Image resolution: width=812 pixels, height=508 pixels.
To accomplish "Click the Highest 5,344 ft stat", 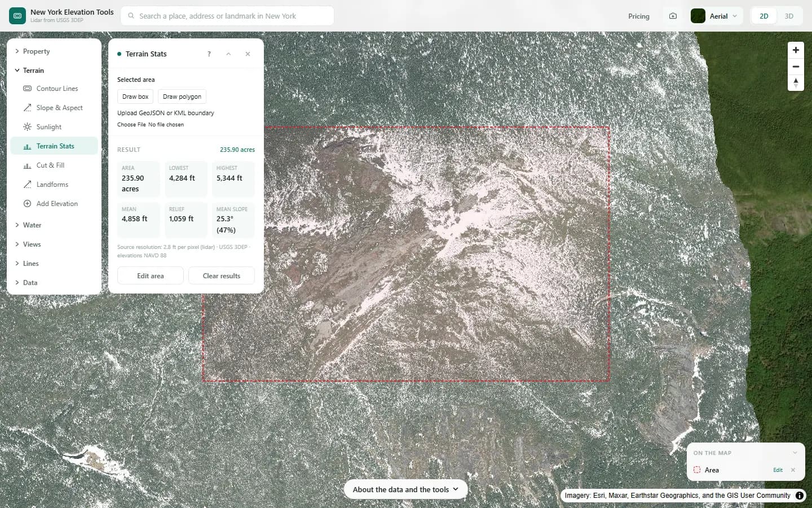I will [233, 179].
